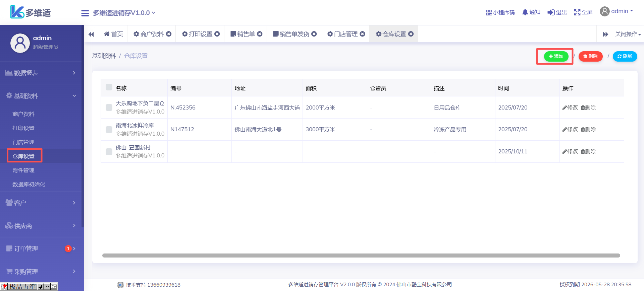Open 附件管理 in the sidebar
The height and width of the screenshot is (291, 644).
point(23,170)
